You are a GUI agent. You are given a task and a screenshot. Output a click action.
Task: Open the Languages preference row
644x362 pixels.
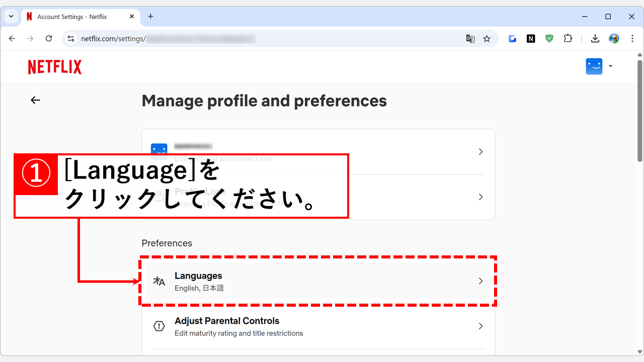click(318, 281)
